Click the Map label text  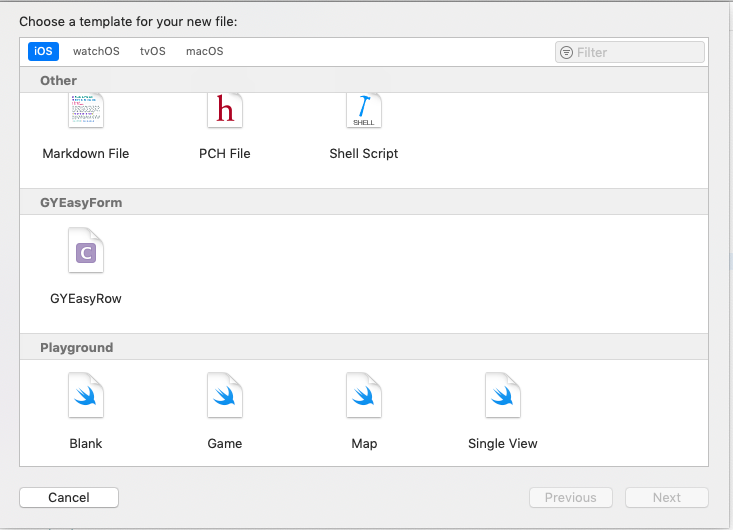tap(364, 444)
